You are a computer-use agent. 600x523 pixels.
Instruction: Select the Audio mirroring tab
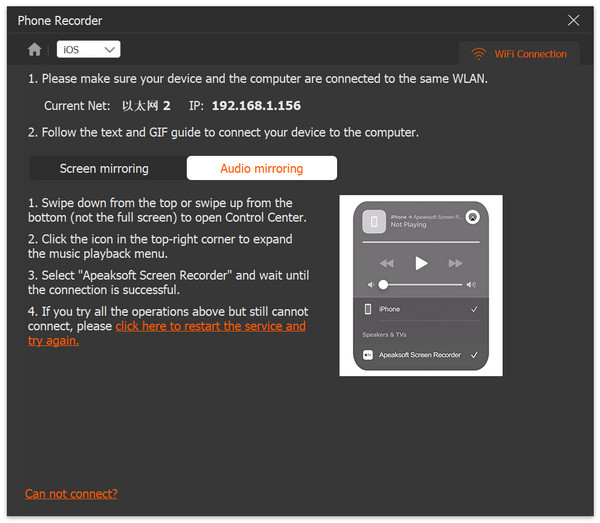[x=262, y=168]
